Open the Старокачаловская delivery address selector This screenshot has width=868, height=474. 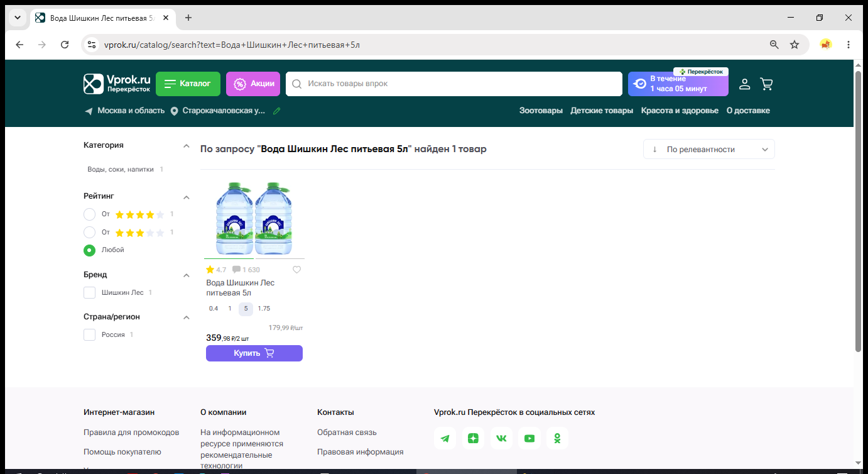point(219,111)
